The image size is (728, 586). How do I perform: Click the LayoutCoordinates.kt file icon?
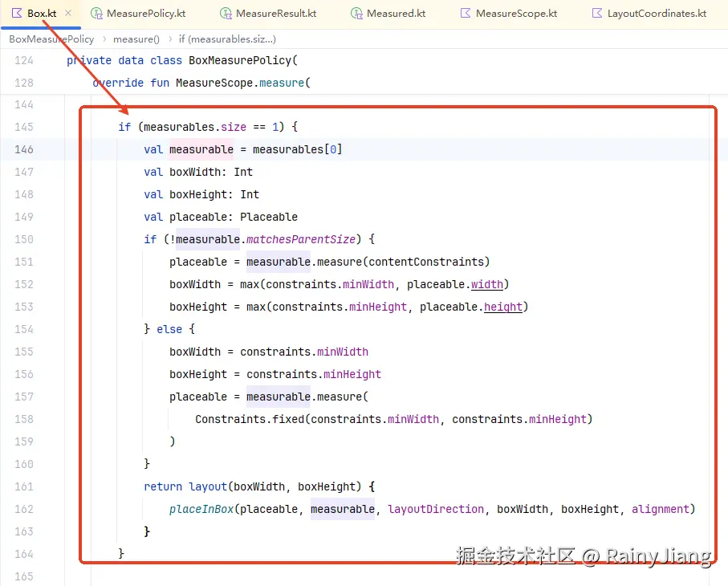597,13
